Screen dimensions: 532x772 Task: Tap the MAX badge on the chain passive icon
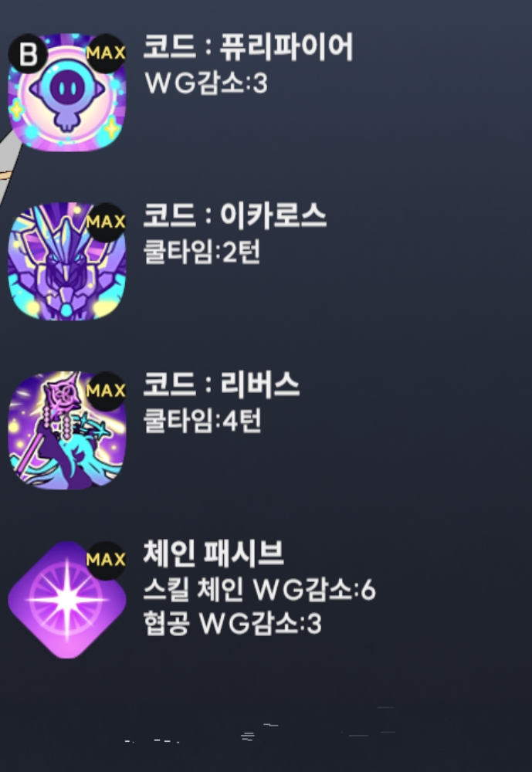click(106, 560)
